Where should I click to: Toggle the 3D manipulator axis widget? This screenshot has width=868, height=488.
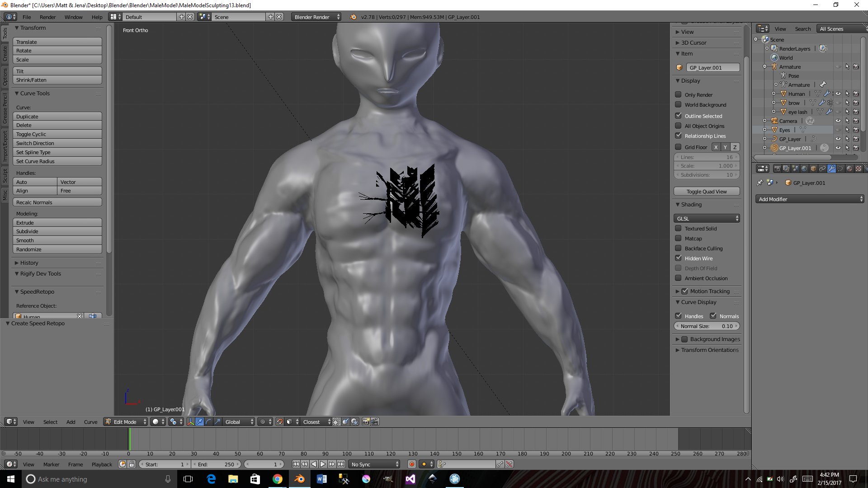click(190, 422)
